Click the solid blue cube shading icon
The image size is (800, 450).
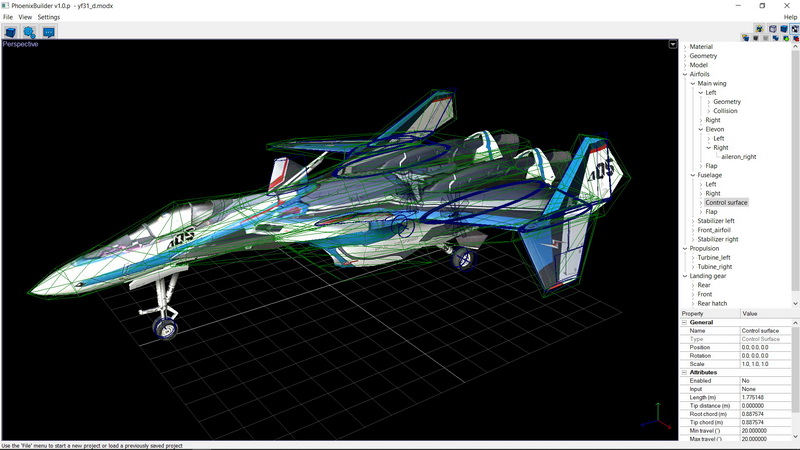[x=784, y=29]
